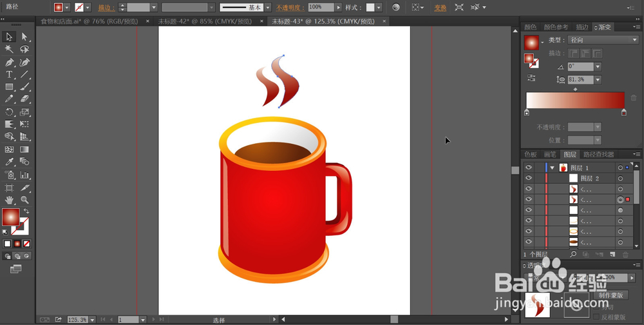Select the Artboard tool
The image size is (644, 325).
pyautogui.click(x=9, y=188)
